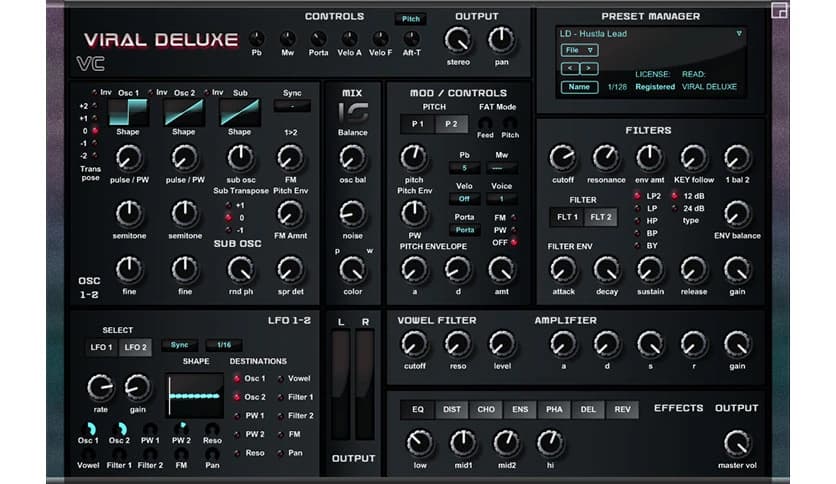The height and width of the screenshot is (484, 836).
Task: Click the env amt knob
Action: 649,158
